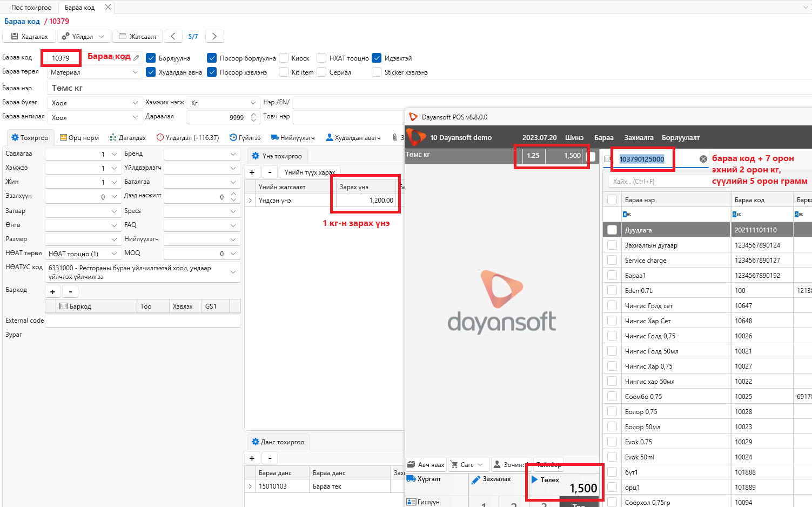Screen dimensions: 812x507
Task: Uncheck Посоор борлуулна
Action: 212,58
